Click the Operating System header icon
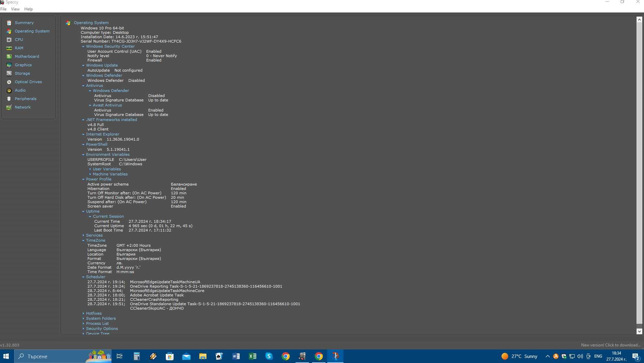 coord(68,23)
